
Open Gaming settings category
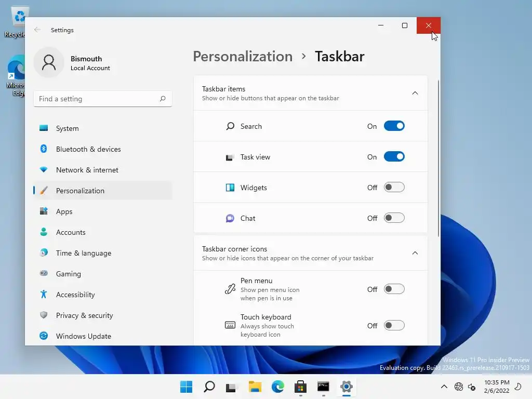pyautogui.click(x=103, y=273)
